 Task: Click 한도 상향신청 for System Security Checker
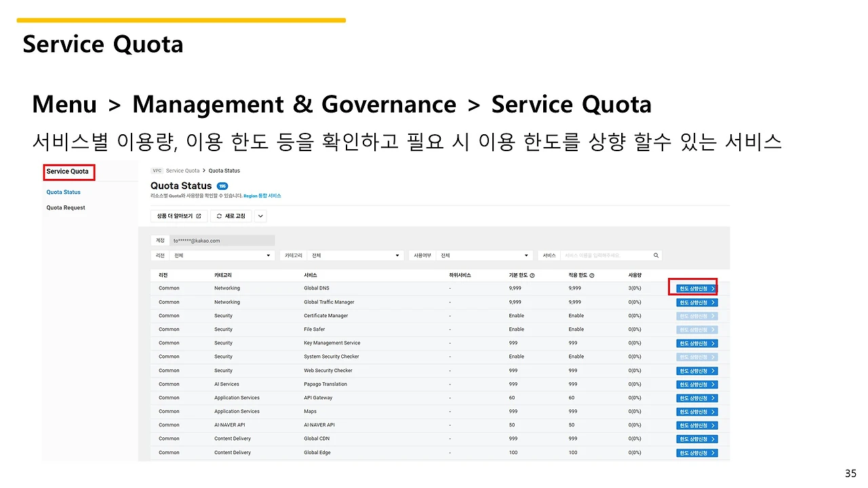[697, 357]
